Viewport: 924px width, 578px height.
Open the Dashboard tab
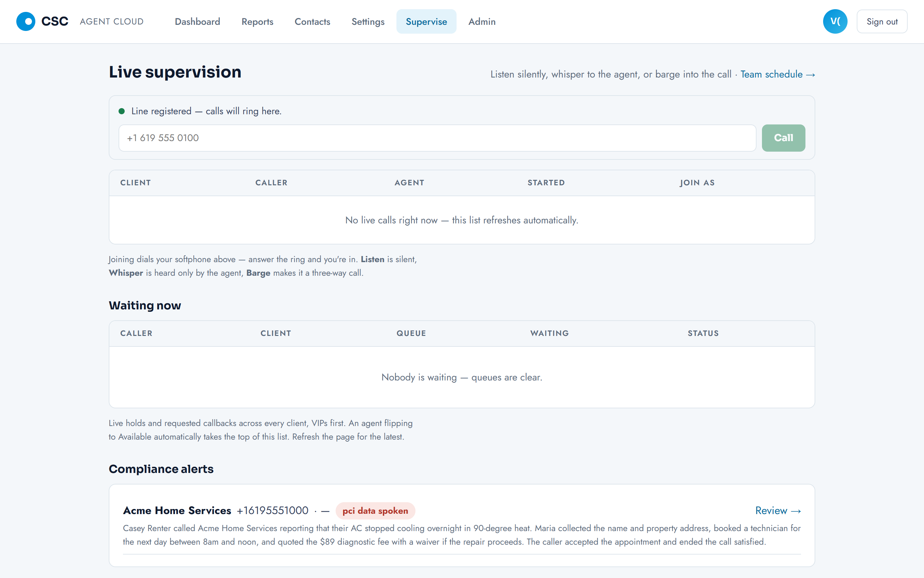click(197, 21)
